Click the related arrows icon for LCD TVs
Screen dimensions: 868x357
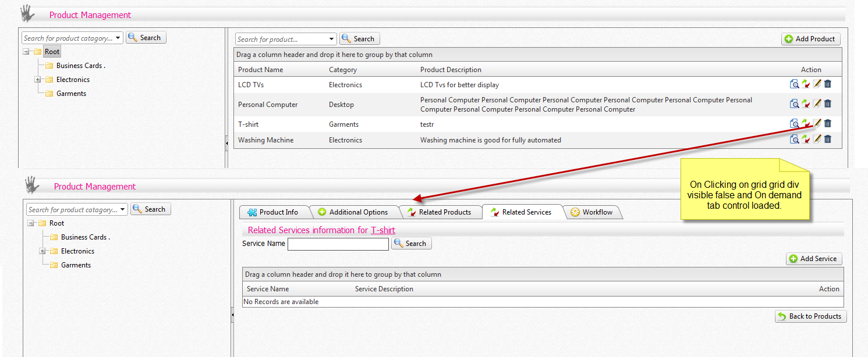[x=806, y=84]
